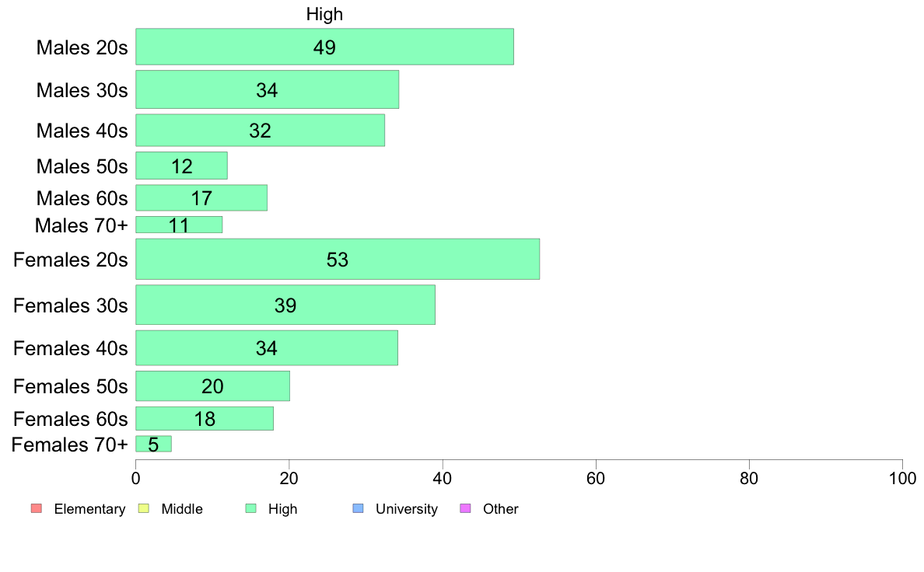Screen dimensions: 924x572
Task: Click the Males 20s bar showing 49
Action: point(324,47)
